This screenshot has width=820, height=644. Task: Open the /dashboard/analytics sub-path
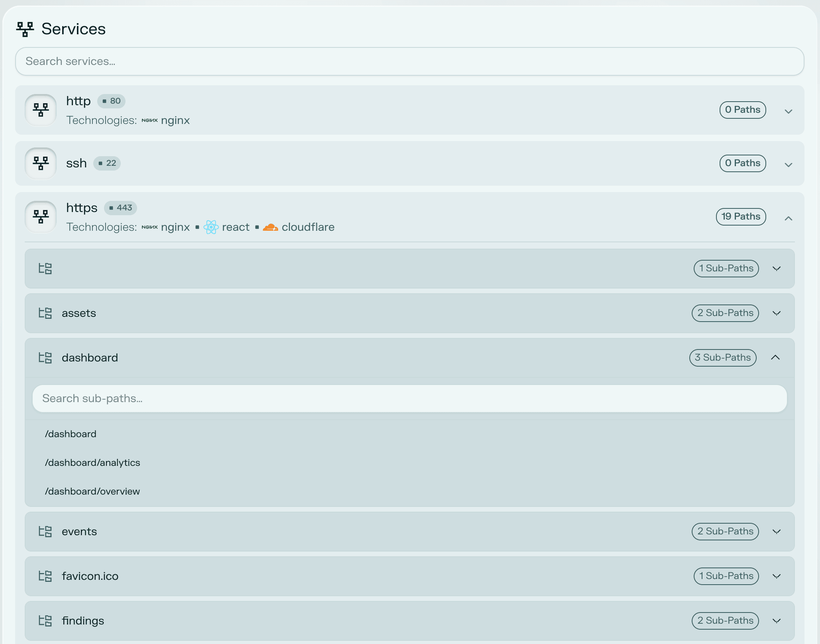pos(92,463)
